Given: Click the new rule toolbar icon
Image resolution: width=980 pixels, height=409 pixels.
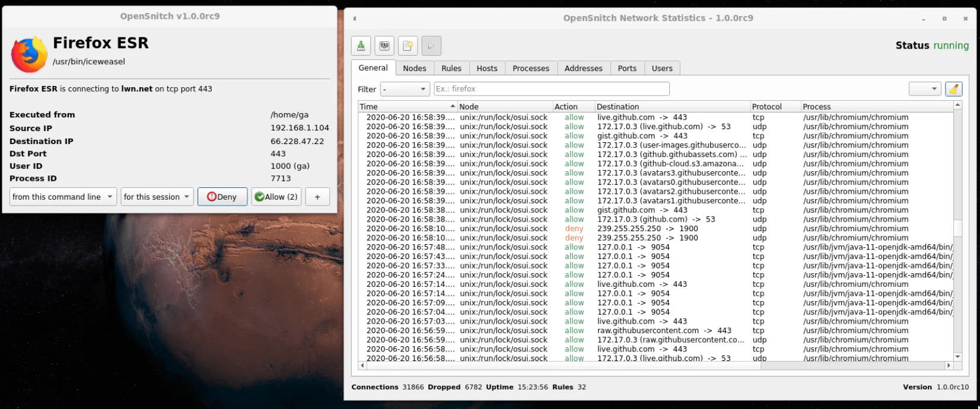Looking at the screenshot, I should click(408, 46).
